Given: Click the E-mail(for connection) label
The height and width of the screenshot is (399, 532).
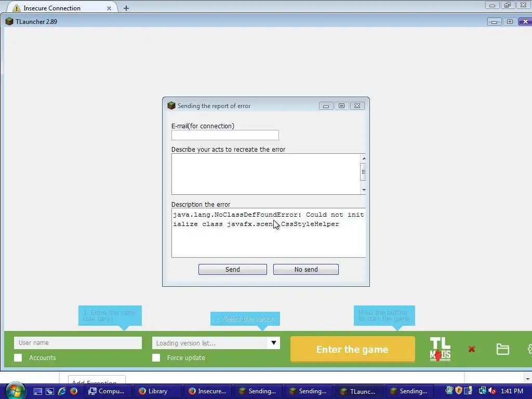Looking at the screenshot, I should (203, 126).
